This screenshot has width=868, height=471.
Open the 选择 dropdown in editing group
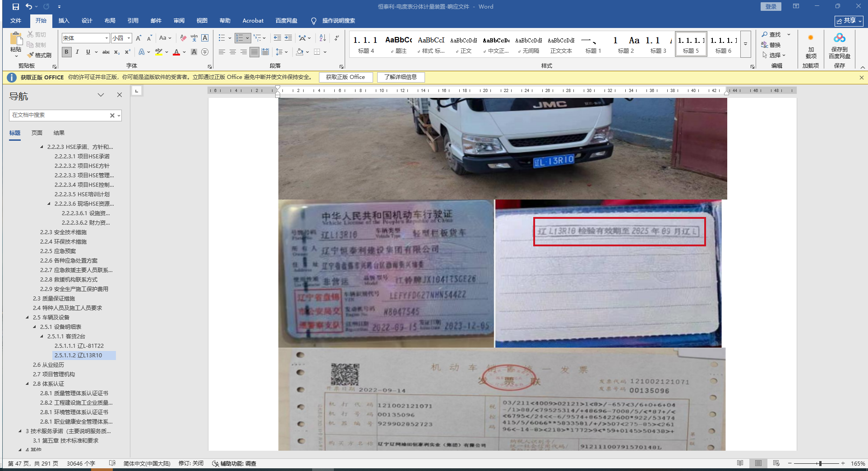pos(774,55)
